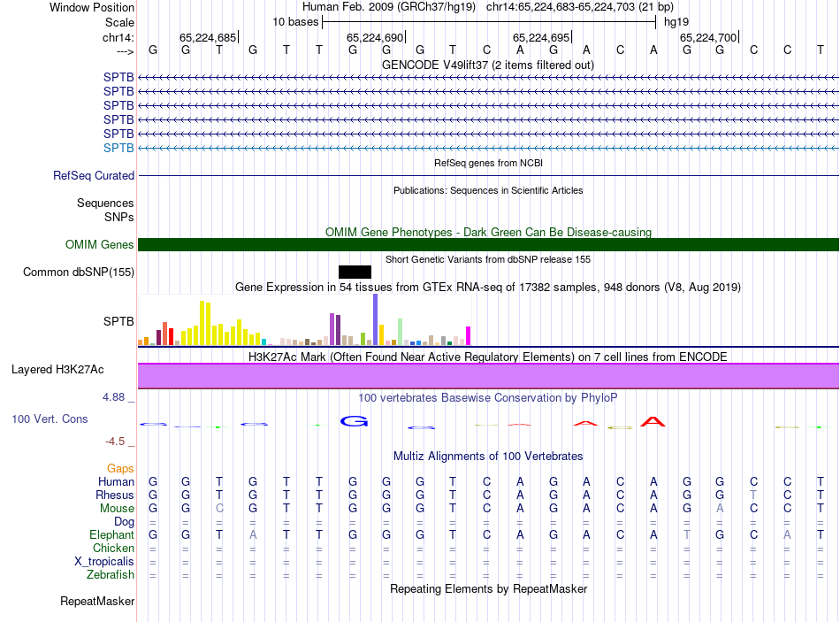The image size is (840, 622).
Task: Click the 4.88 conservation maximum value
Action: [x=113, y=397]
